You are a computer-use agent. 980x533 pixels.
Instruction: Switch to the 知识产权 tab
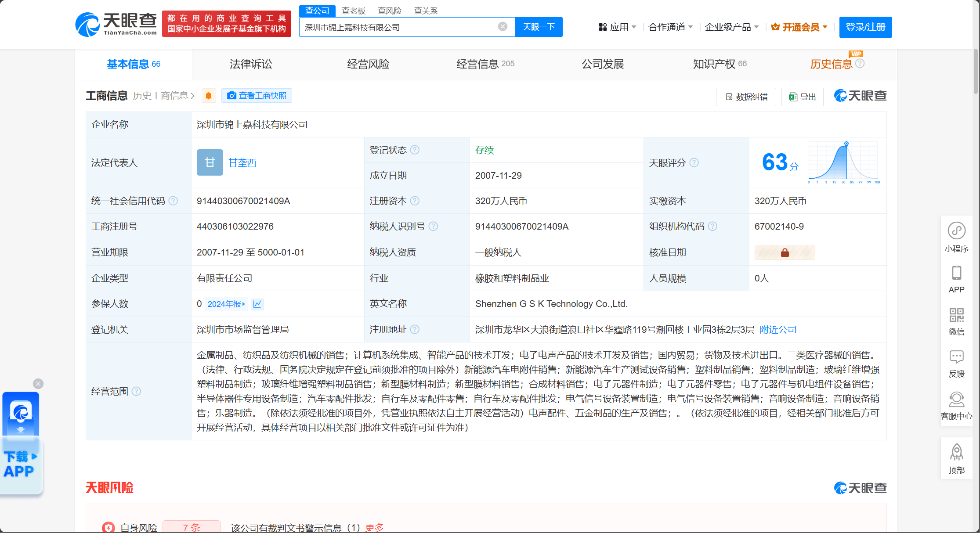(x=720, y=64)
